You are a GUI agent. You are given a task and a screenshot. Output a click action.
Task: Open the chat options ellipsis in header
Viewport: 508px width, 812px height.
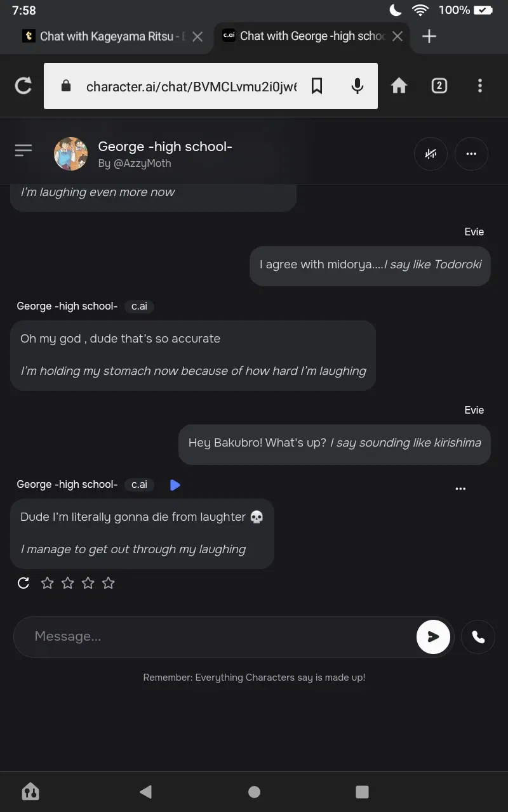(471, 154)
